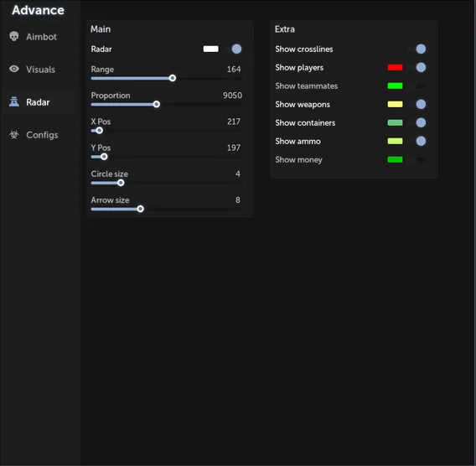Edit the Show ammo color swatch
Viewport: 476px width, 466px height.
[395, 141]
